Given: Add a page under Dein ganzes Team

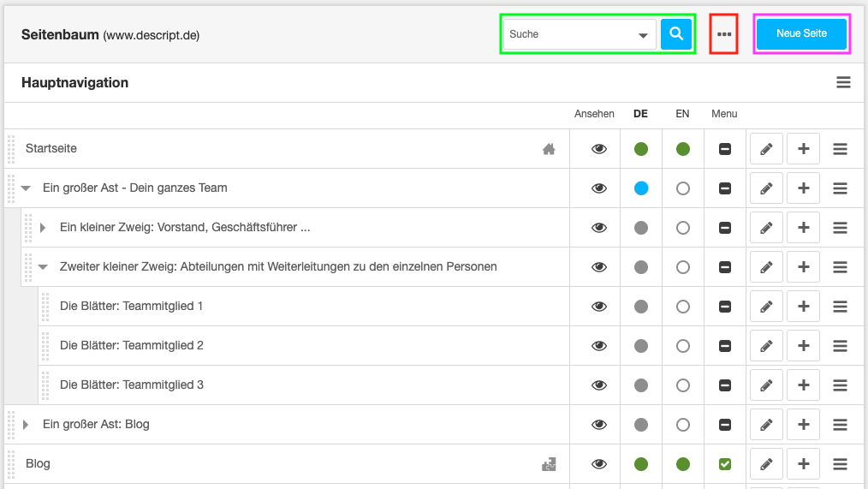Looking at the screenshot, I should (803, 188).
